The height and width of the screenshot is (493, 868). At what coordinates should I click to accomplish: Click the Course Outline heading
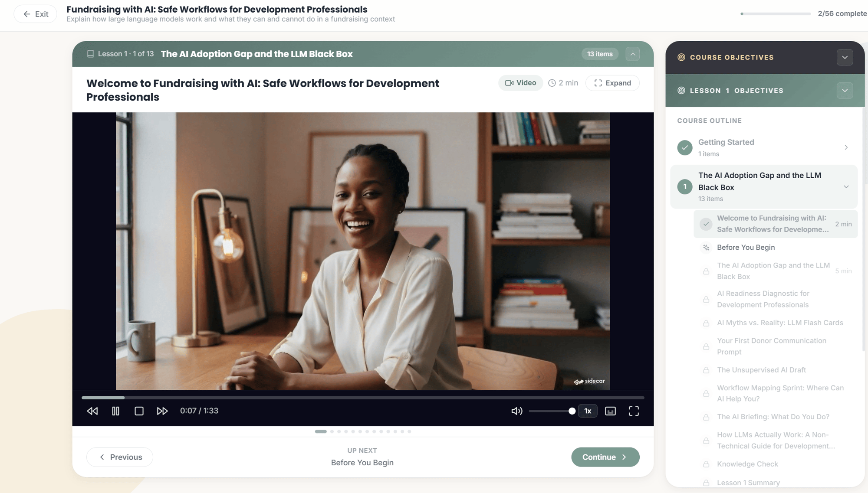tap(710, 121)
